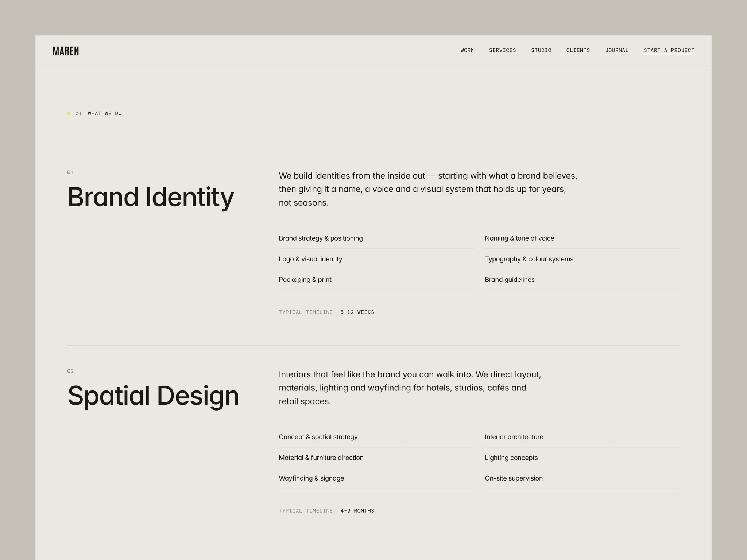Open the Studio nav link
The image size is (747, 560).
[541, 50]
